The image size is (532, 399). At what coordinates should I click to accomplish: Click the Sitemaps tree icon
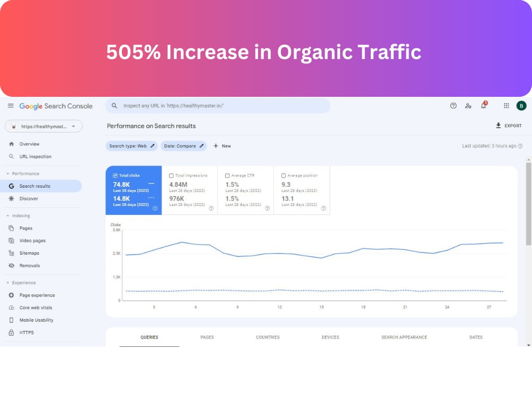[x=12, y=253]
